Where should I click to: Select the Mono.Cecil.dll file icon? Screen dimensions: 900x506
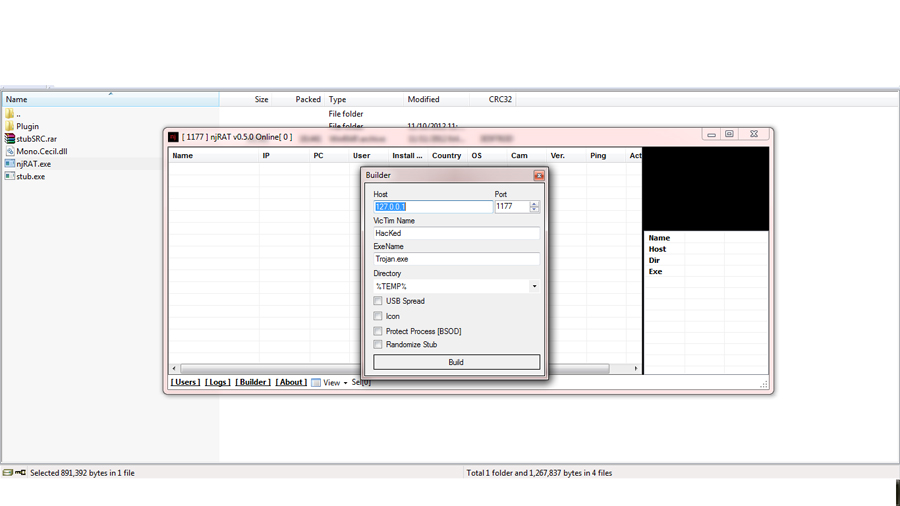(x=10, y=151)
